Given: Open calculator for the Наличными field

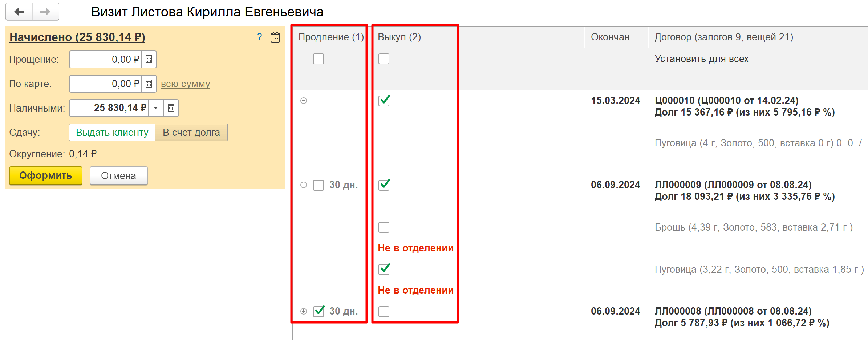Looking at the screenshot, I should [x=171, y=108].
